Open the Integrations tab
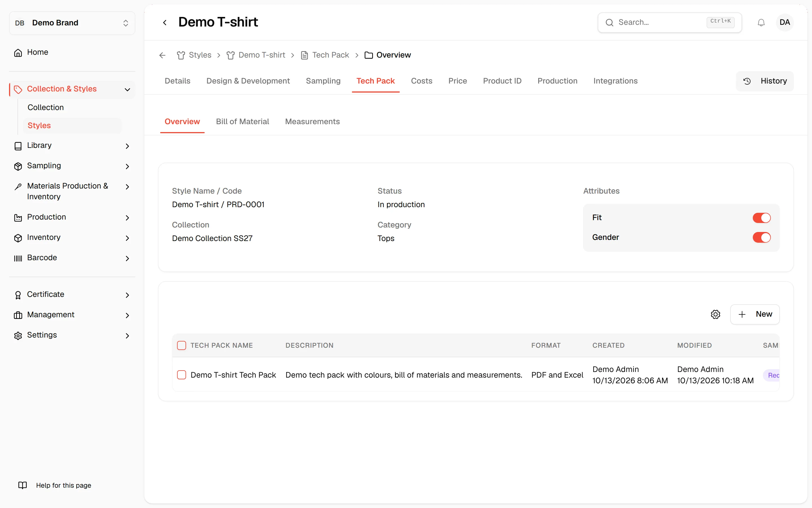Screen dimensions: 812x508 [615, 81]
